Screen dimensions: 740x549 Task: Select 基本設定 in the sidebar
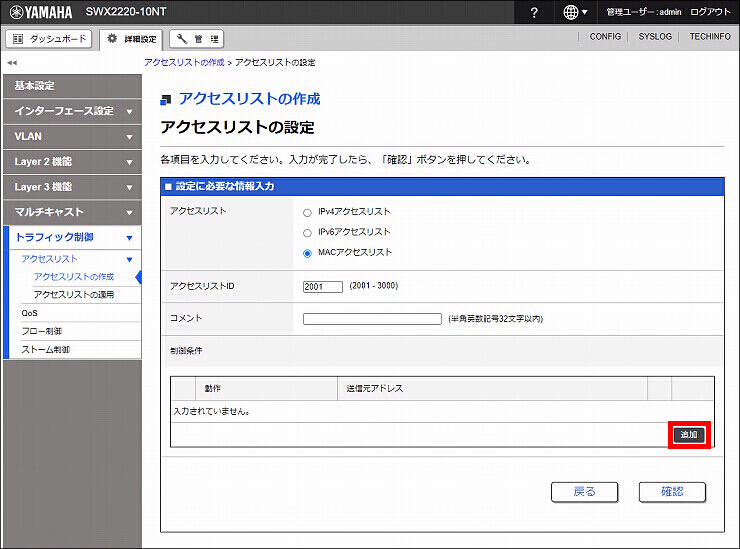72,86
